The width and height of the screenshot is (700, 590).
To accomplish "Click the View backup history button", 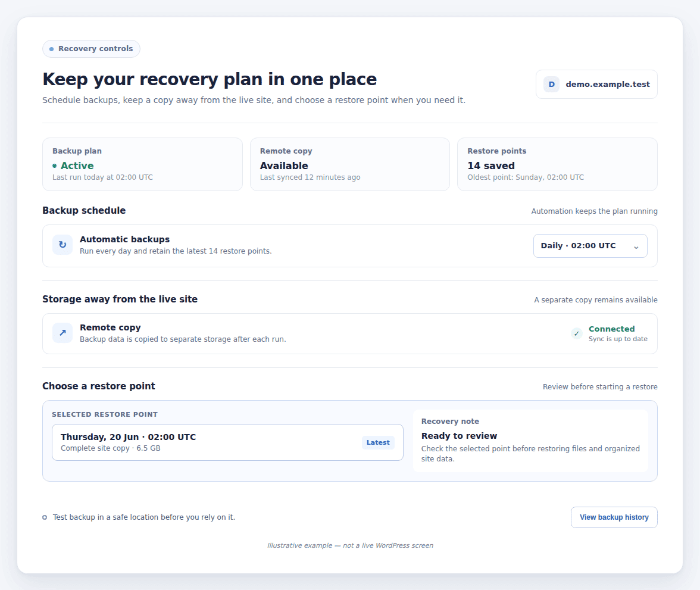I will pyautogui.click(x=614, y=517).
